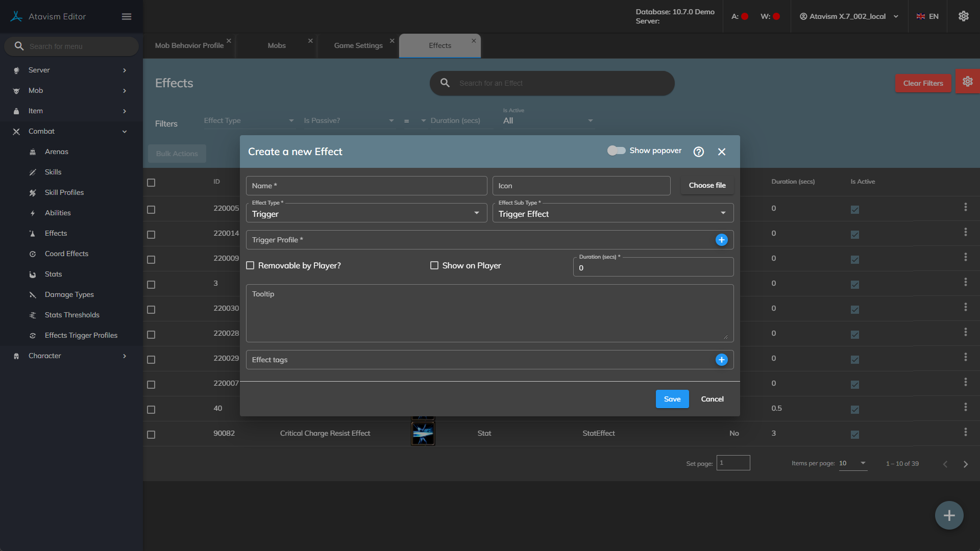Click the Save button

672,399
